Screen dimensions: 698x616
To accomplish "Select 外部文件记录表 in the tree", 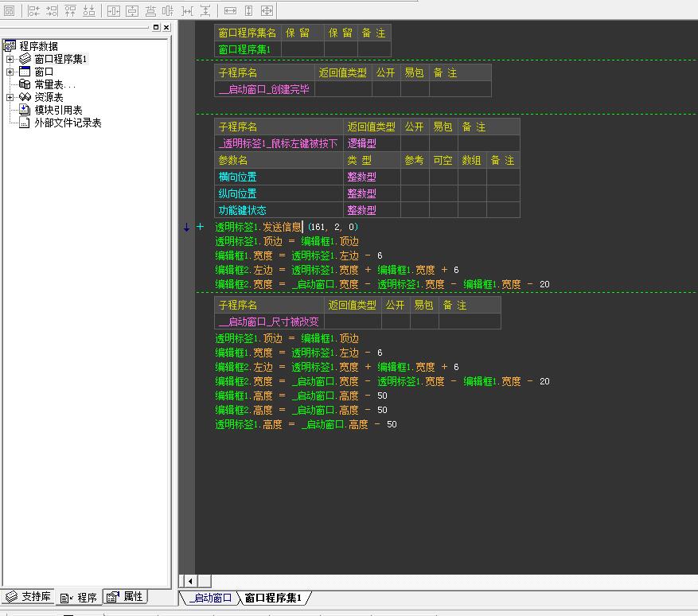I will coord(68,123).
